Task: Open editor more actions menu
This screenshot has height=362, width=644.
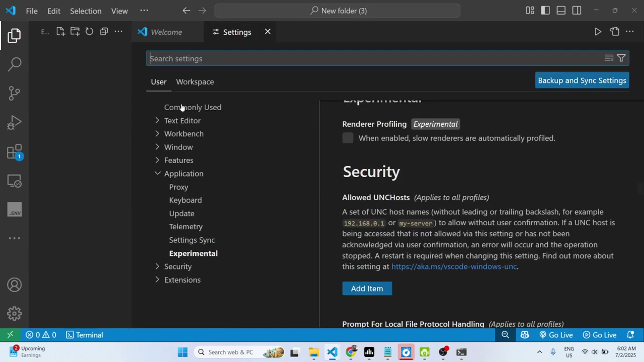Action: 630,32
